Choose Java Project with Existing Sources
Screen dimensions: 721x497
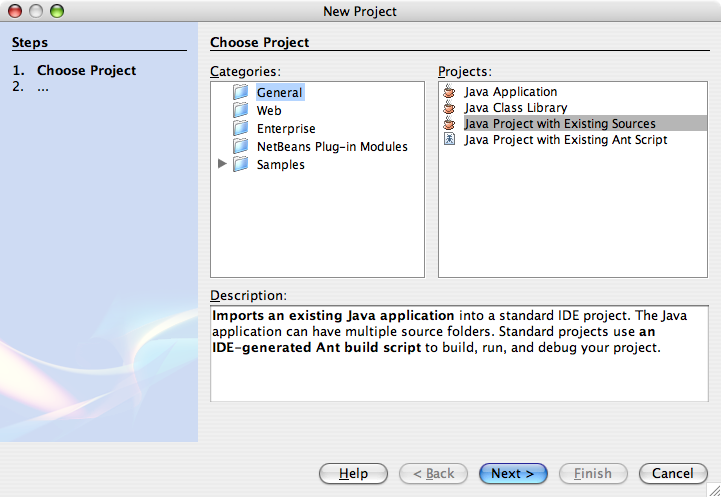point(560,124)
